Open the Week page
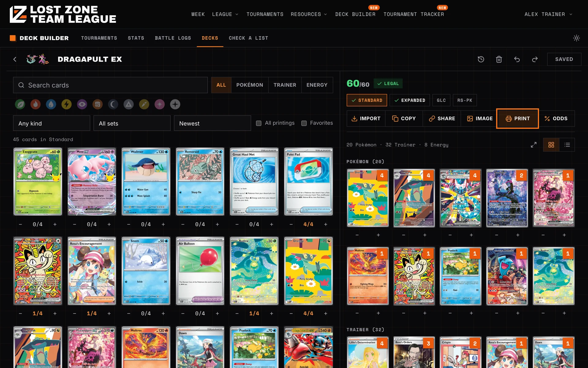588x368 pixels. 198,14
